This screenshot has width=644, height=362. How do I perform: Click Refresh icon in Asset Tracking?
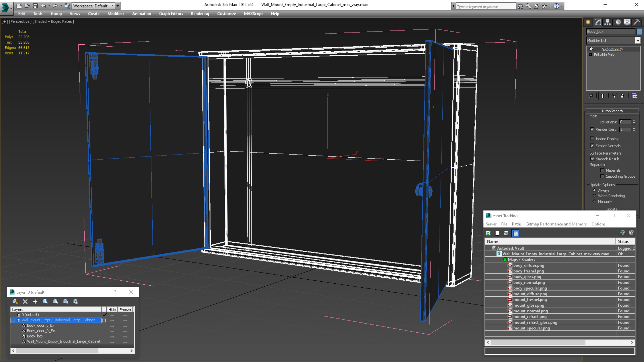(488, 233)
